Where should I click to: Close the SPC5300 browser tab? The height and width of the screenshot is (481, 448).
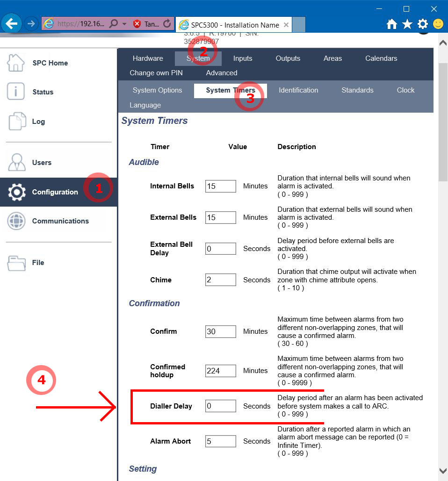286,25
